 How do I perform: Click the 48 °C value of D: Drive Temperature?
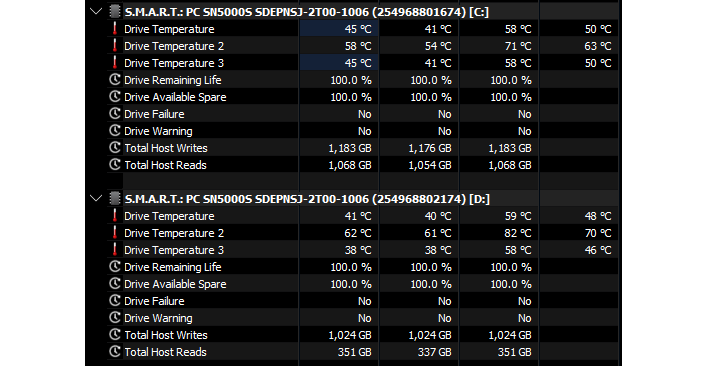click(x=598, y=216)
